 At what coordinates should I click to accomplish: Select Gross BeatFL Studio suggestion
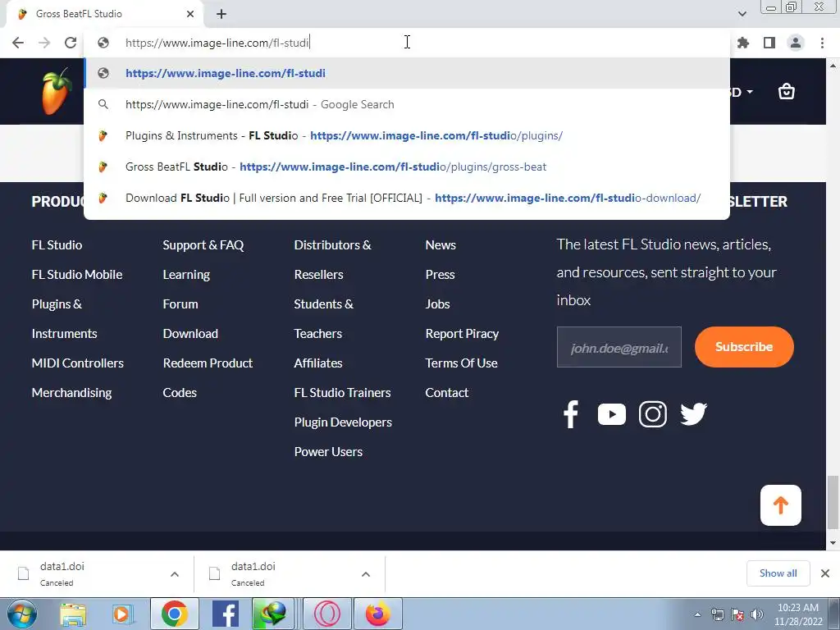coord(407,167)
